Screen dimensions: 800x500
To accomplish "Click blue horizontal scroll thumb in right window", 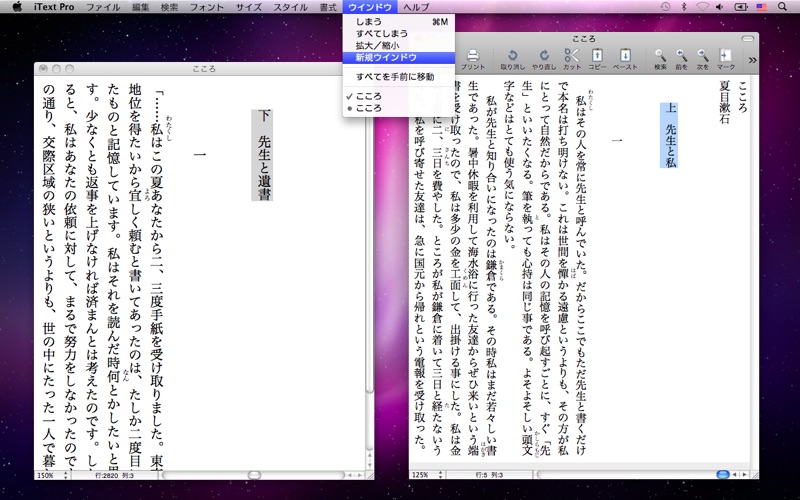I will [x=722, y=474].
